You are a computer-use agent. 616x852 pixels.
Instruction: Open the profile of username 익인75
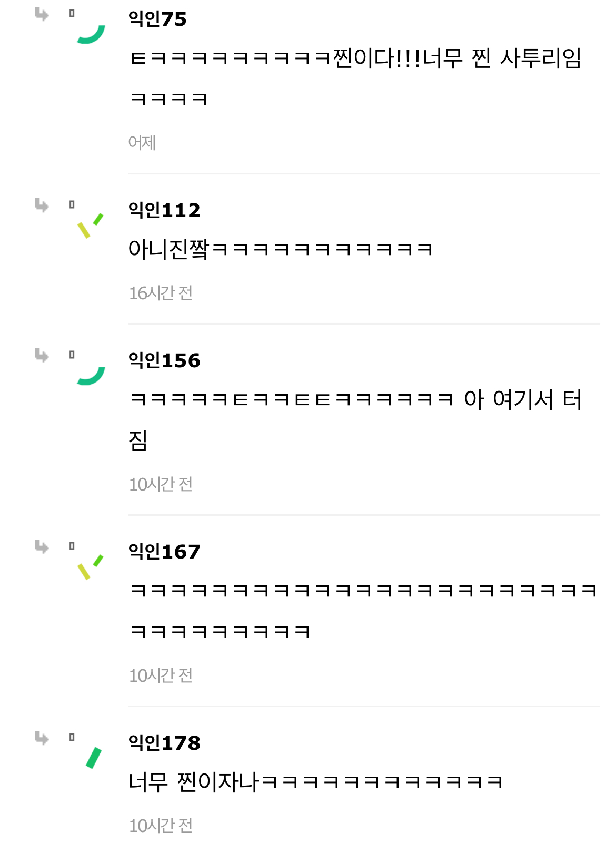pos(157,19)
